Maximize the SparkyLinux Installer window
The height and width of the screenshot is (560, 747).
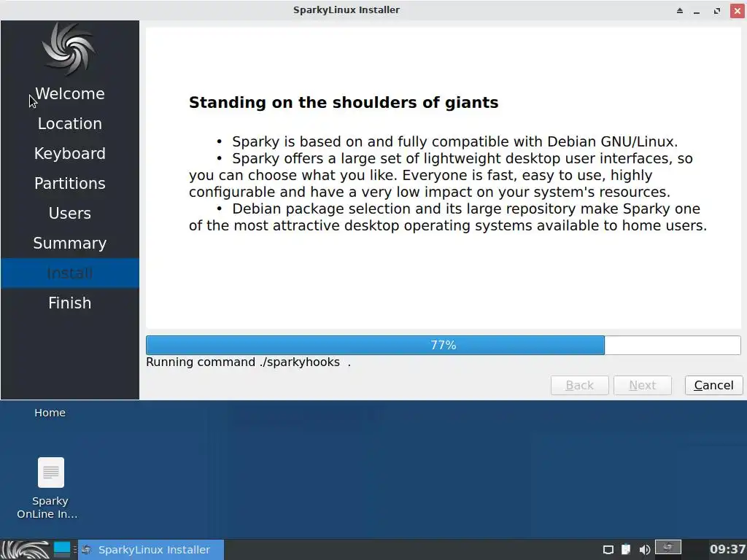click(x=717, y=10)
